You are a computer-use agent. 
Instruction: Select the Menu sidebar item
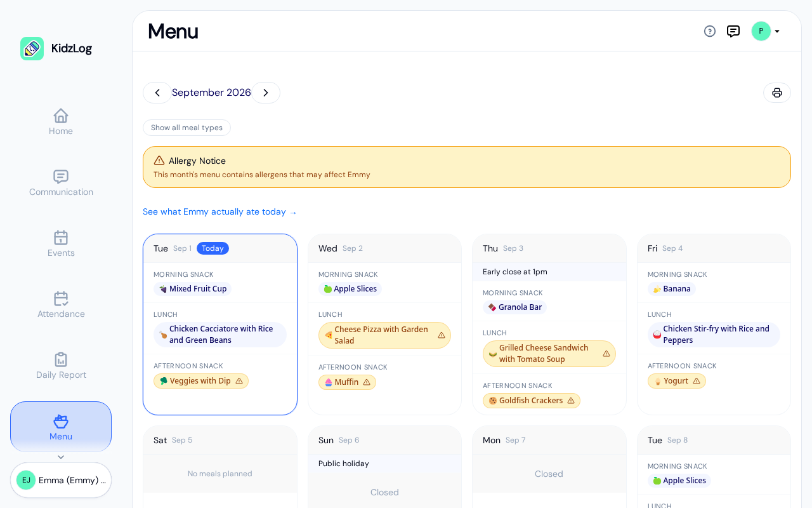[61, 427]
